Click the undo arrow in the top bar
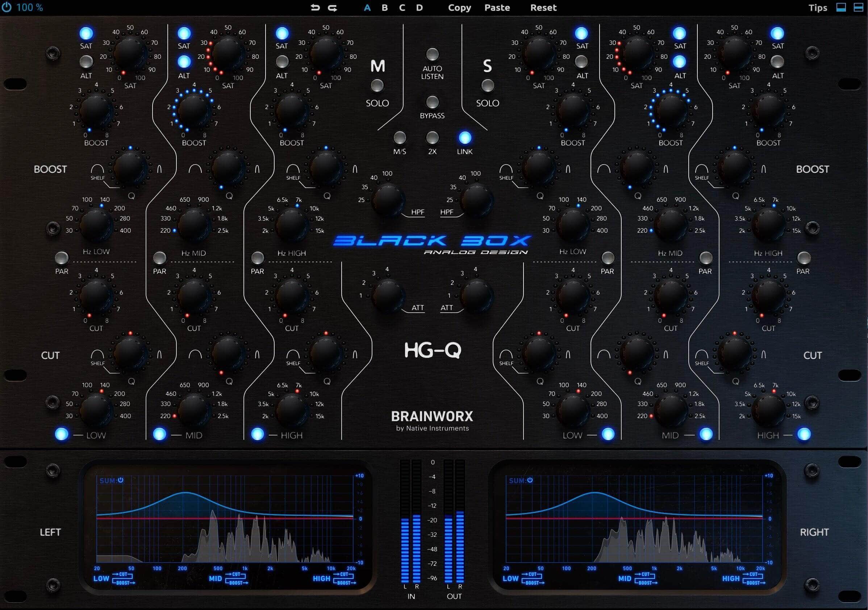The width and height of the screenshot is (868, 610). (315, 8)
